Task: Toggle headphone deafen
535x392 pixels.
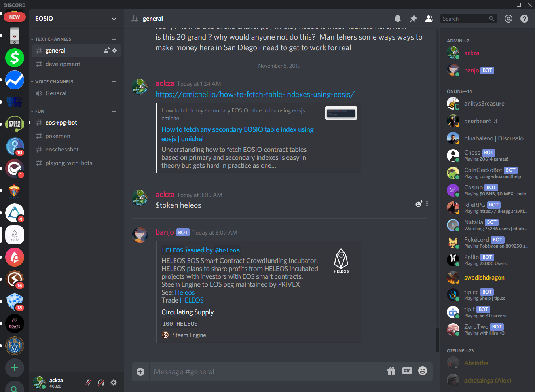Action: tap(101, 383)
